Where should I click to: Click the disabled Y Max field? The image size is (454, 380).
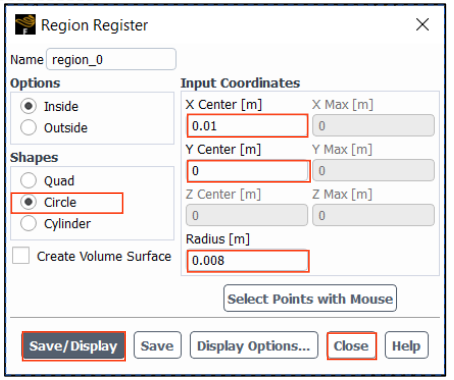[373, 171]
